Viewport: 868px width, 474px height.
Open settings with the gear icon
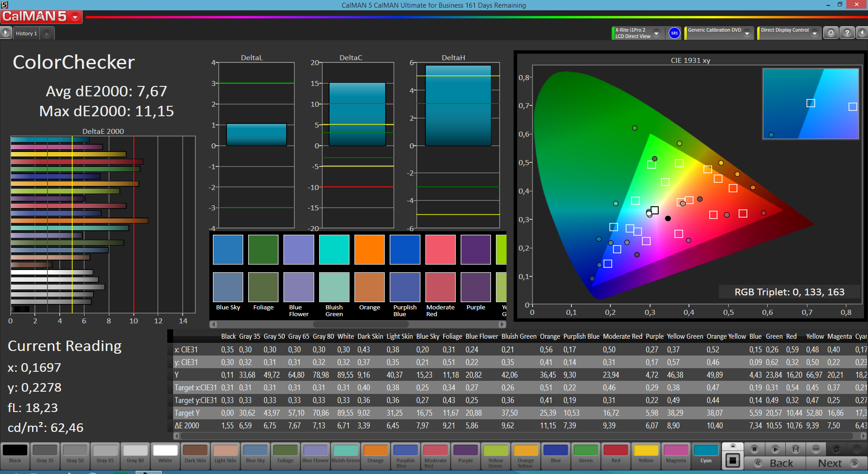831,33
